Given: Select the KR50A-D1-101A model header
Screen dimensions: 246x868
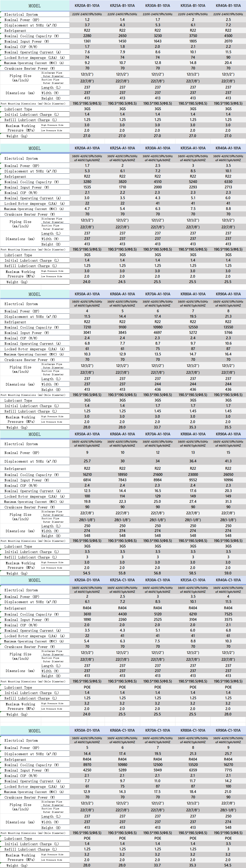Looking at the screenshot, I should click(87, 730).
